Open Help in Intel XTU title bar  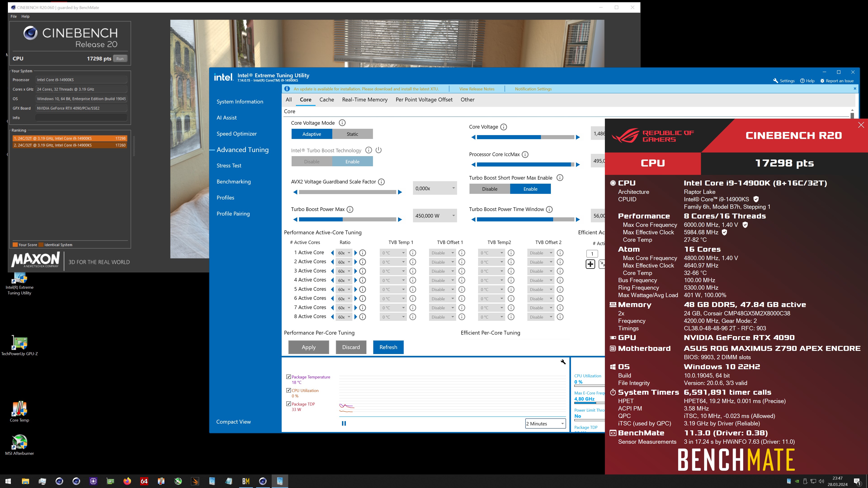(x=807, y=81)
